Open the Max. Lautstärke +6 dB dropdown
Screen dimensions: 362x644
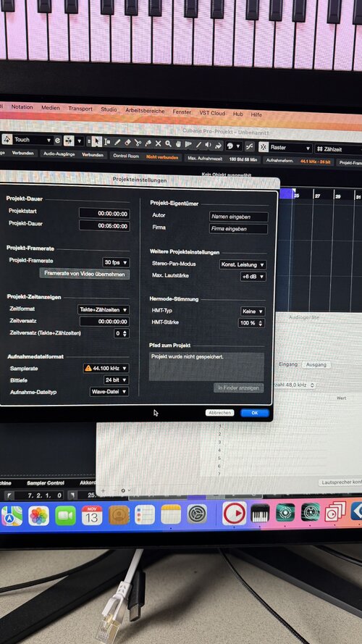click(253, 277)
